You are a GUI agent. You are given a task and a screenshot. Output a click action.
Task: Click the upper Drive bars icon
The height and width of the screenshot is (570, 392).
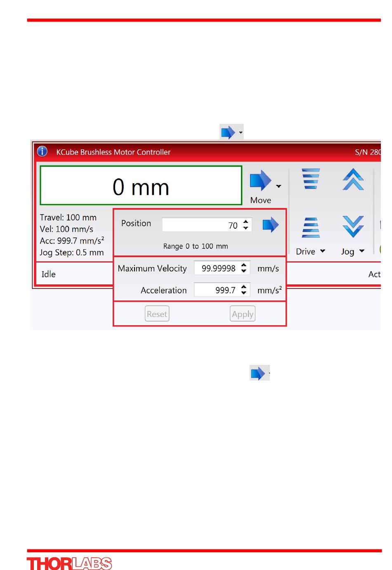[x=311, y=178]
